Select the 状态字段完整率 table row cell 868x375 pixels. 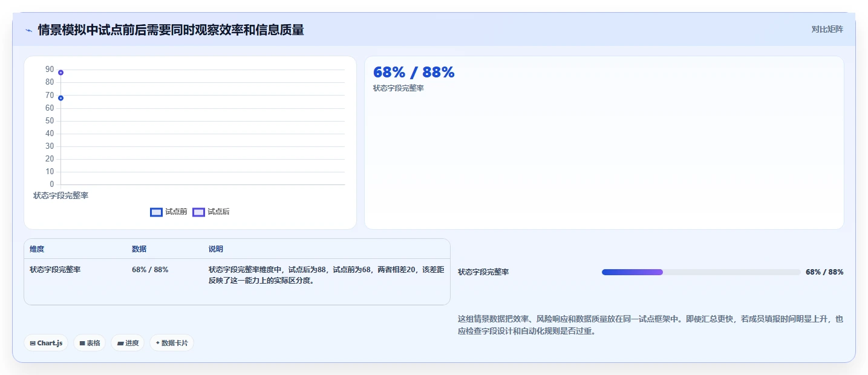[x=55, y=270]
